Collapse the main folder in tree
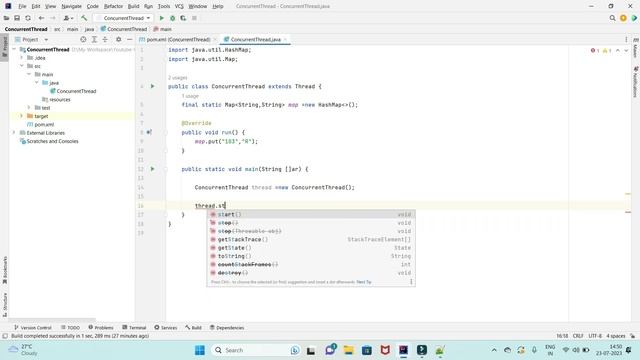This screenshot has height=360, width=640. [29, 74]
